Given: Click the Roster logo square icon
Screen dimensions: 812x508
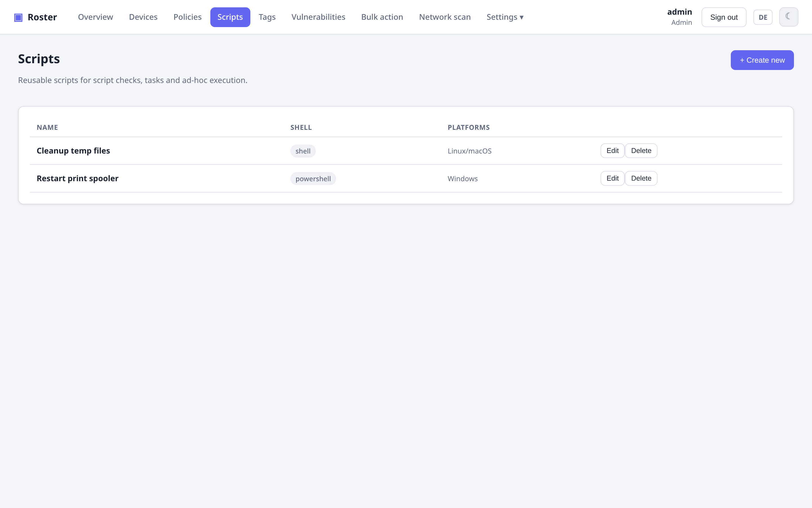Looking at the screenshot, I should click(18, 17).
